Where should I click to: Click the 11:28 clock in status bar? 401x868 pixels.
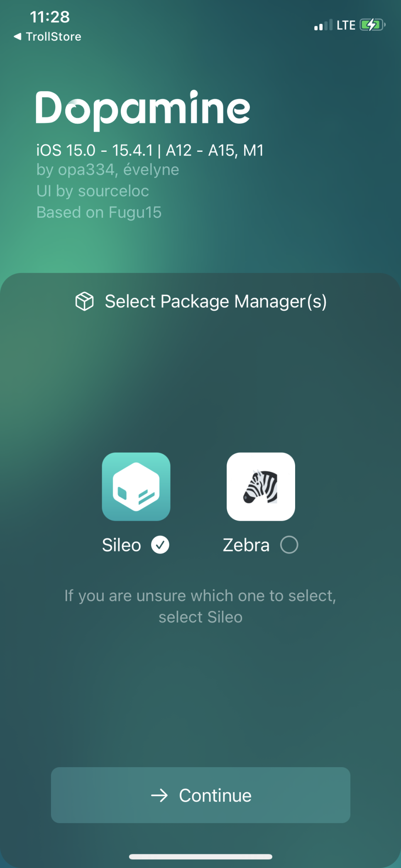[x=50, y=17]
